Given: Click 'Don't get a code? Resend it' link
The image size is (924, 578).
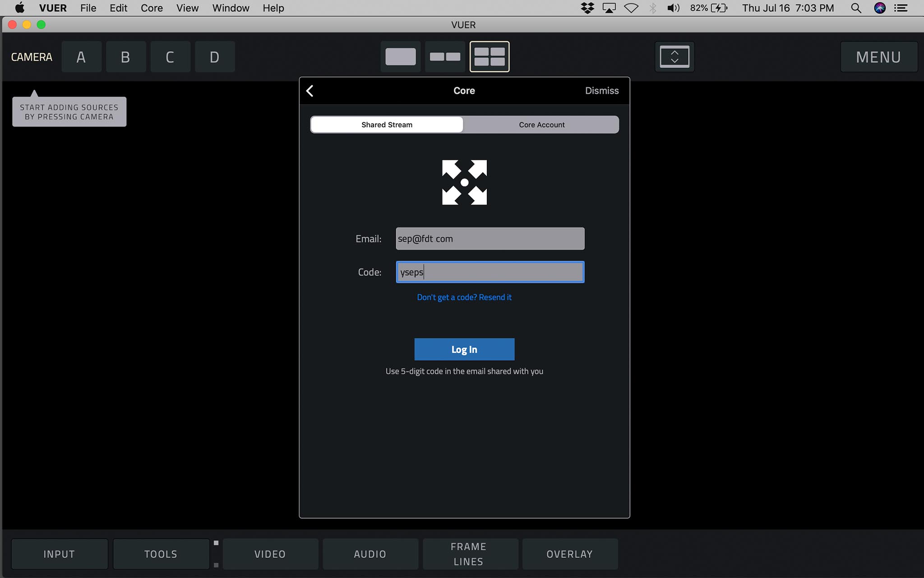Looking at the screenshot, I should pyautogui.click(x=464, y=297).
